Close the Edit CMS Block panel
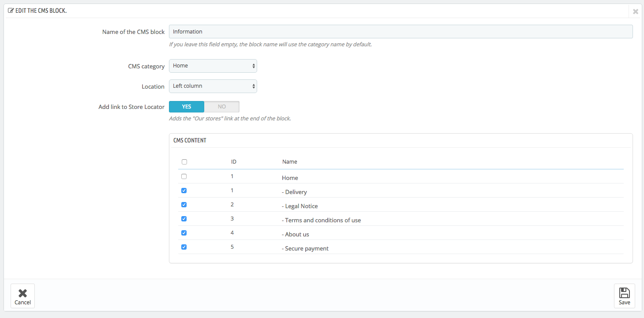This screenshot has height=318, width=644. pos(635,12)
